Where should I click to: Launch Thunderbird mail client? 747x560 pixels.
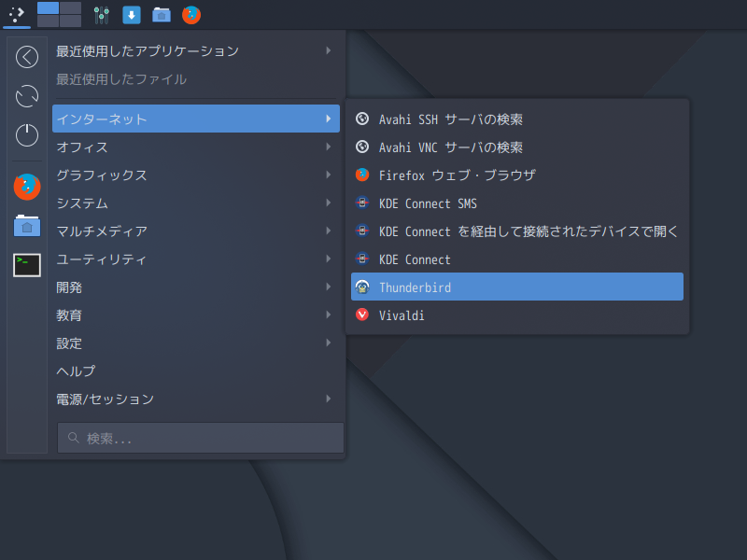click(x=517, y=287)
